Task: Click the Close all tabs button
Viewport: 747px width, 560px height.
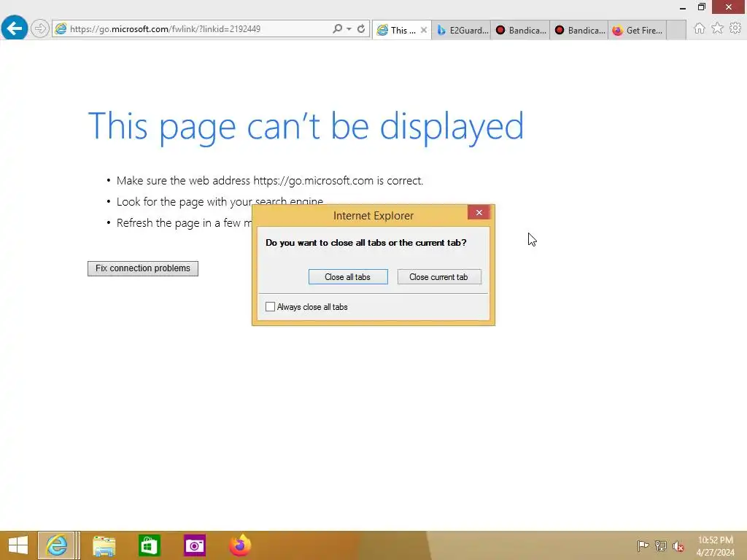Action: point(348,276)
